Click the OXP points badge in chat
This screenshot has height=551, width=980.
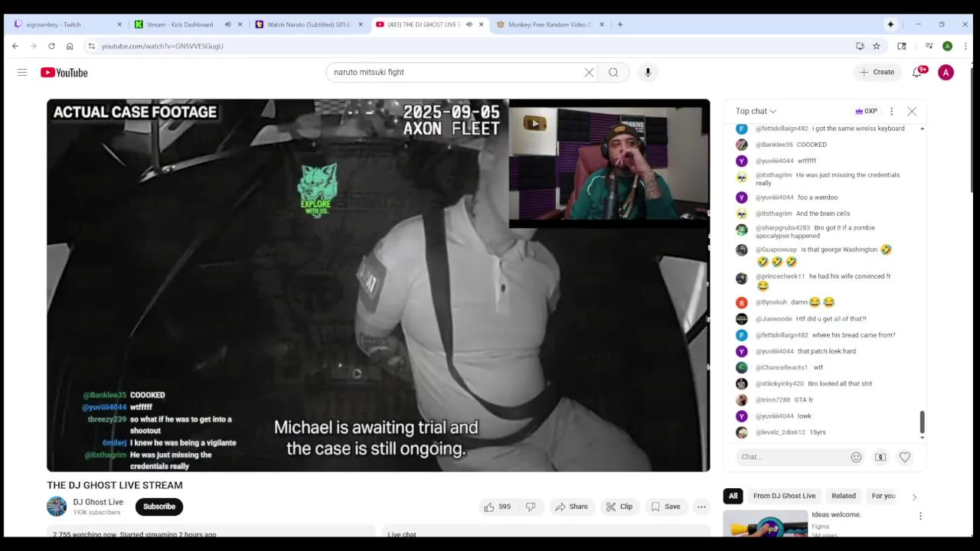coord(867,111)
